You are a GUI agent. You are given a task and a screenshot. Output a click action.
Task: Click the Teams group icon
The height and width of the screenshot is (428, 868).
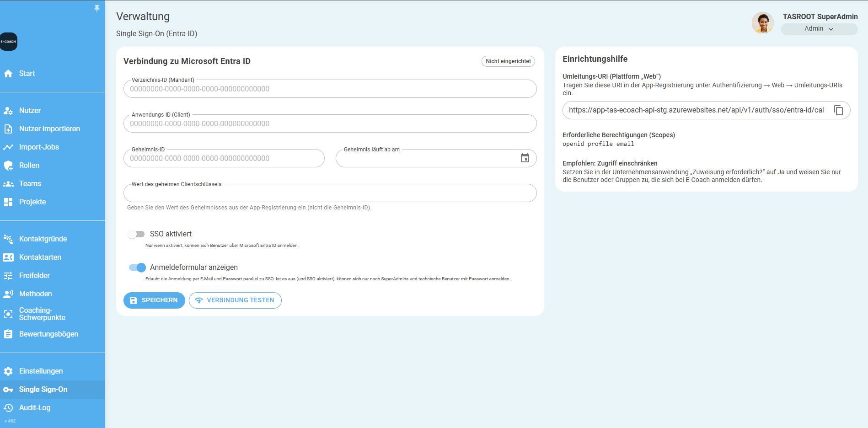[x=8, y=184]
